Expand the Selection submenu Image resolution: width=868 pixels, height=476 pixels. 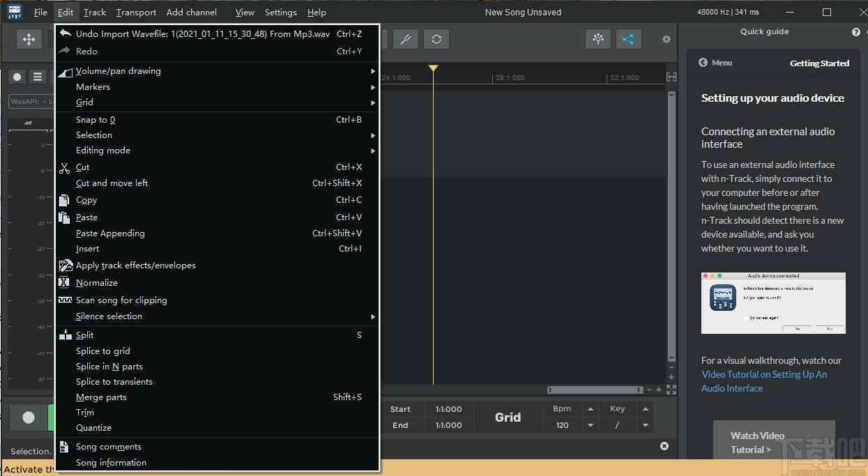(x=373, y=135)
